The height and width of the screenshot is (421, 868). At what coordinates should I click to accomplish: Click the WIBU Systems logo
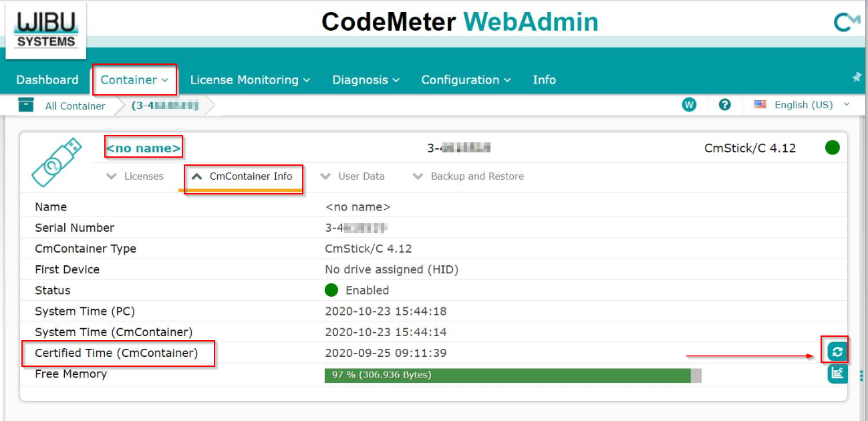[46, 31]
